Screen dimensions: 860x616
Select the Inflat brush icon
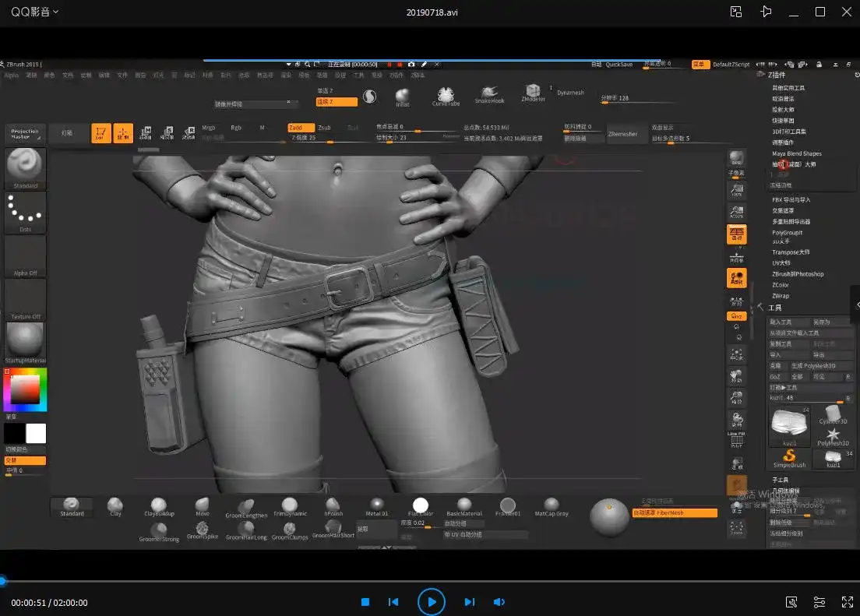[403, 95]
